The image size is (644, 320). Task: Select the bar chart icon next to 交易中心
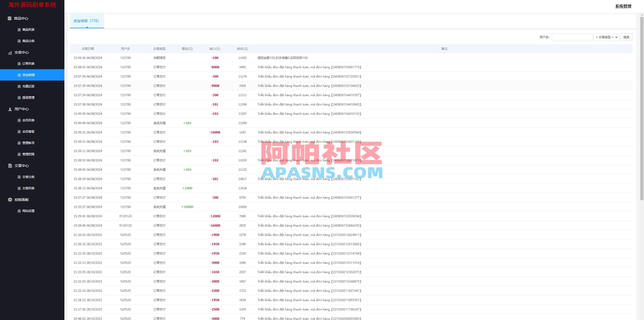[10, 52]
